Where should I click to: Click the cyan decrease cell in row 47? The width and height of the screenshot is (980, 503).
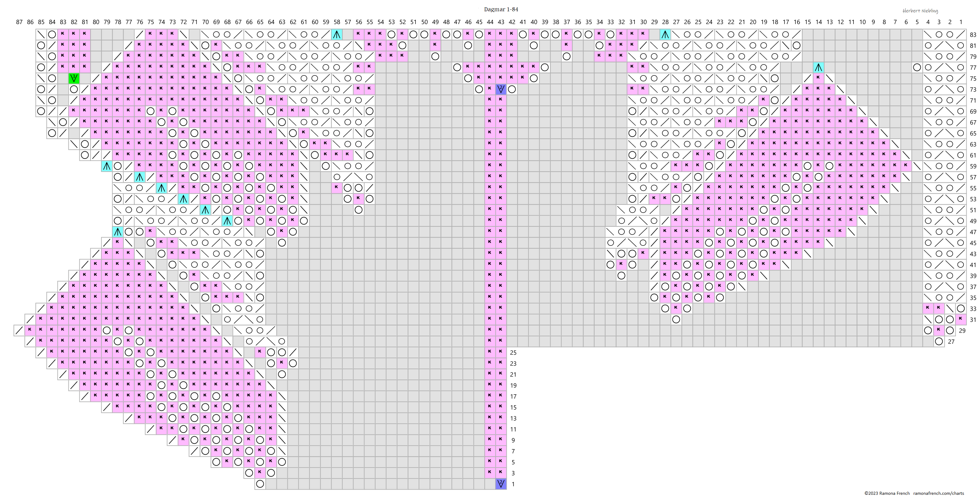coord(118,231)
